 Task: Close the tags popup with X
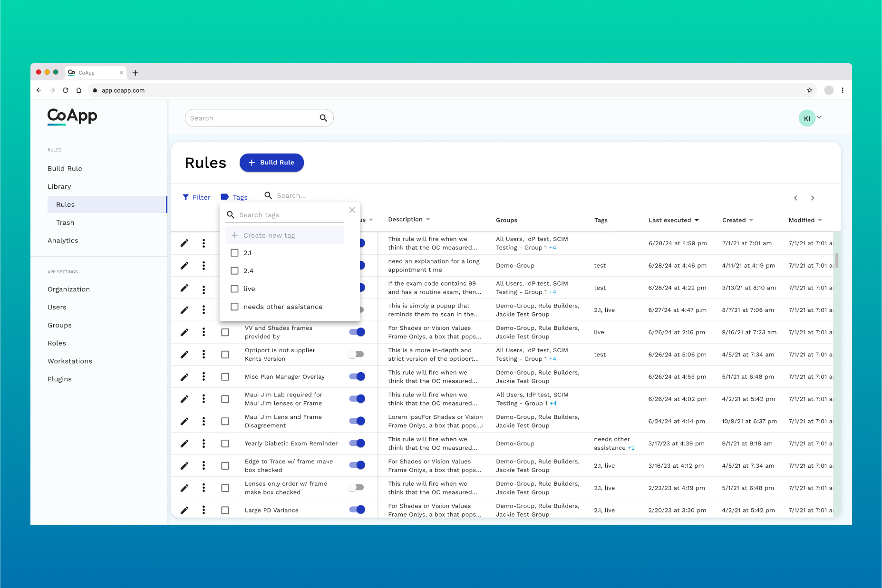tap(352, 210)
